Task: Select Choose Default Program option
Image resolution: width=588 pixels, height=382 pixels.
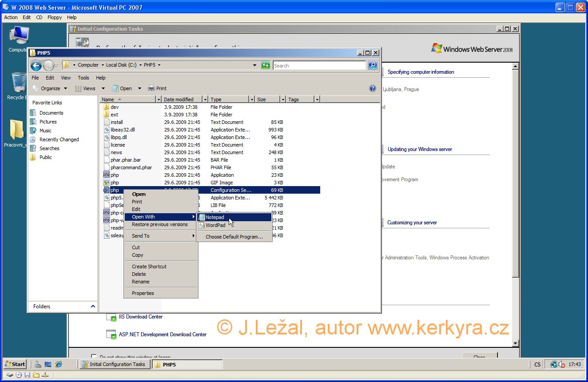Action: point(234,237)
